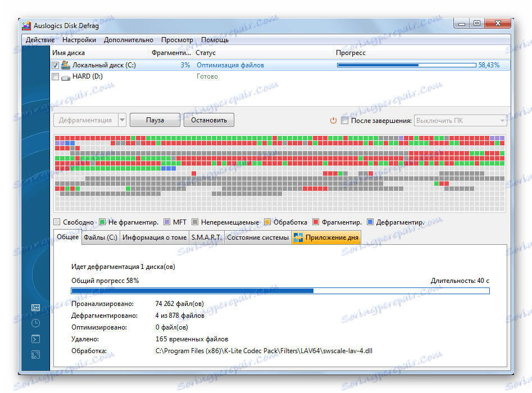Open the command console sidebar icon

[x=35, y=339]
